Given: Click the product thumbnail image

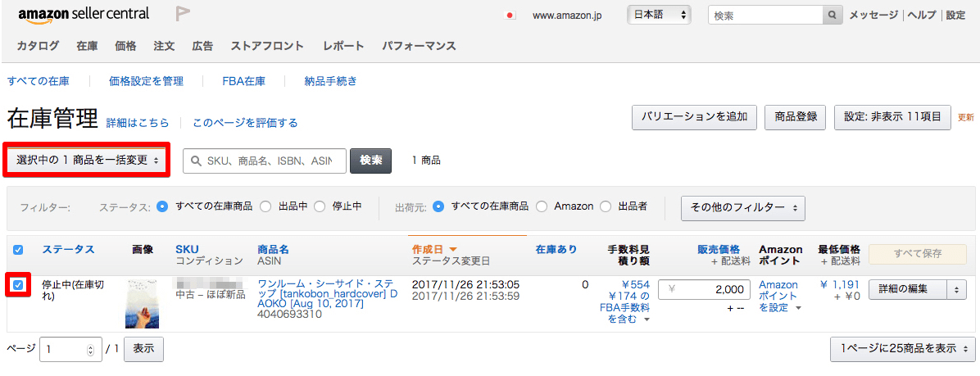Looking at the screenshot, I should (142, 304).
